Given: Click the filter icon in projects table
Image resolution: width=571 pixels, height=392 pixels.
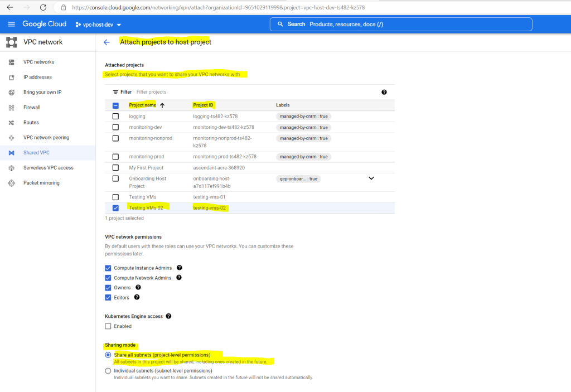Looking at the screenshot, I should pos(115,92).
